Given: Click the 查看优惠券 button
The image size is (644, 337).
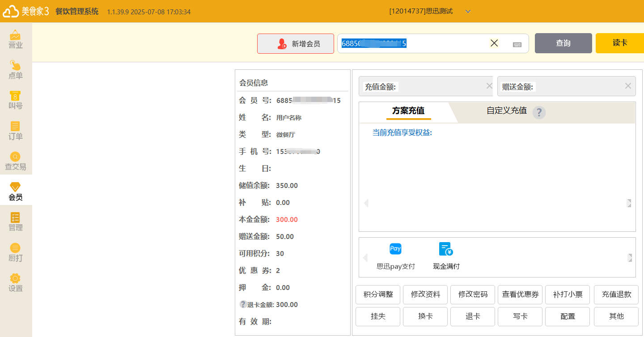Looking at the screenshot, I should [x=520, y=294].
